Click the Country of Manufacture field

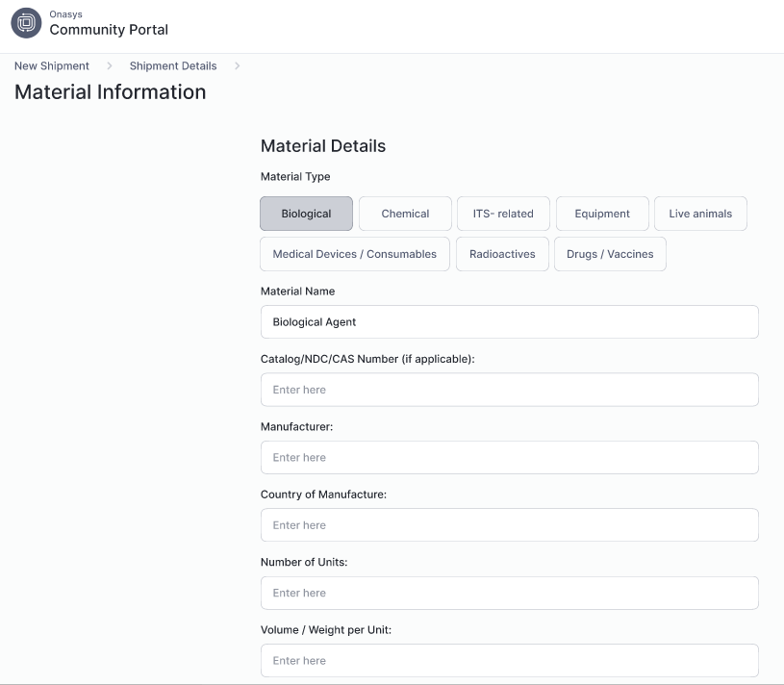[510, 525]
